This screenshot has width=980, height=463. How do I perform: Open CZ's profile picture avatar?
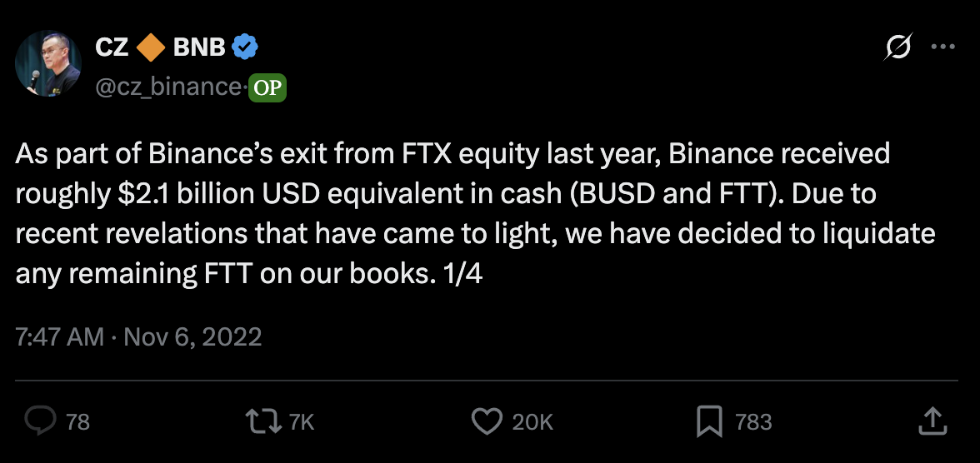click(48, 64)
